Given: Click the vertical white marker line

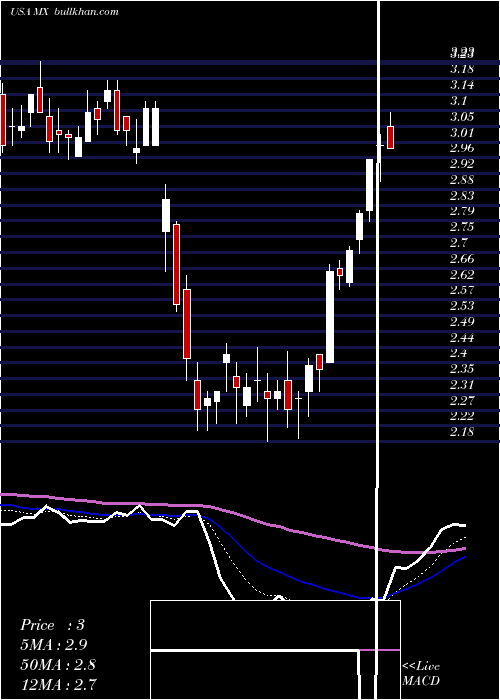Looking at the screenshot, I should coord(378,312).
